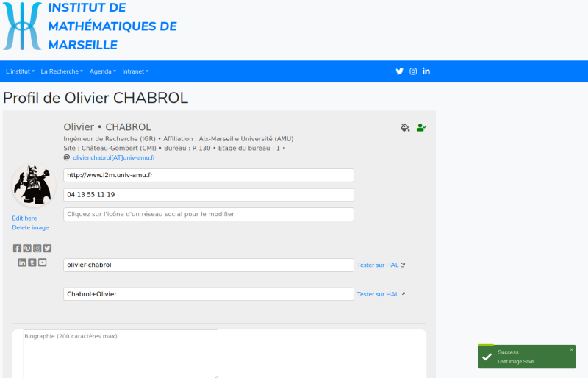Click the gray Tumblr icon under the avatar

pos(32,263)
